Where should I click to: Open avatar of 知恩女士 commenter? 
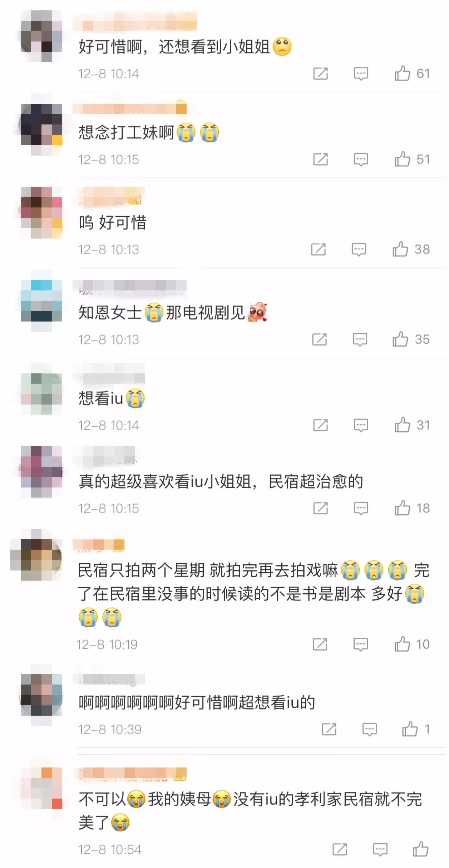[41, 300]
